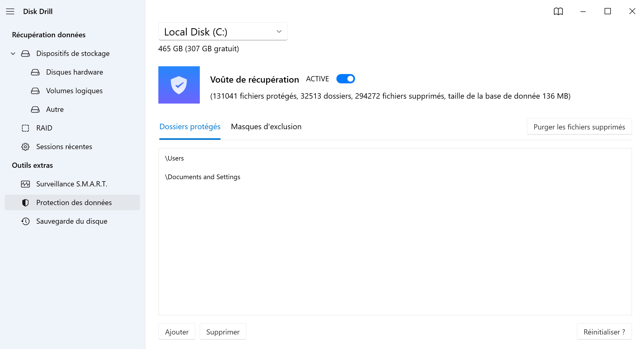The height and width of the screenshot is (349, 644).
Task: Click the S.M.A.R.T. monitor waveform icon
Action: [25, 184]
